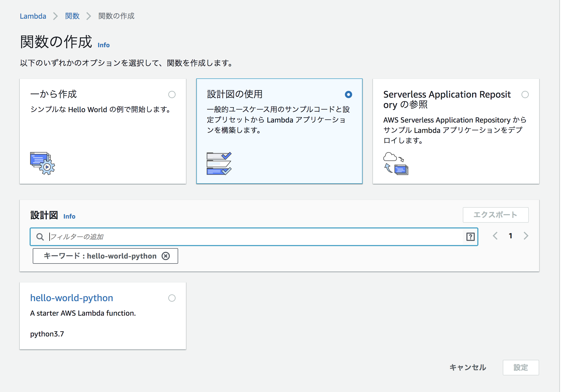Go to the previous blueprint page
Screen dimensions: 562x392
tap(495, 236)
